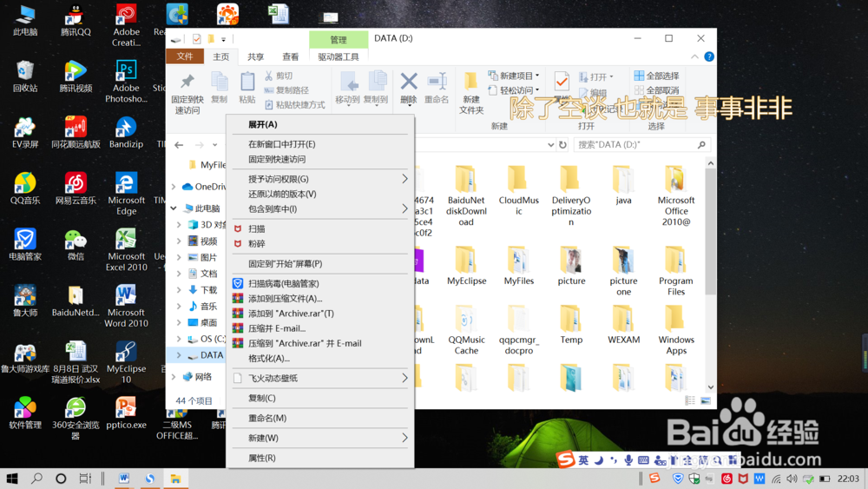Open the BaiduNetdiskDownload folder

point(466,196)
